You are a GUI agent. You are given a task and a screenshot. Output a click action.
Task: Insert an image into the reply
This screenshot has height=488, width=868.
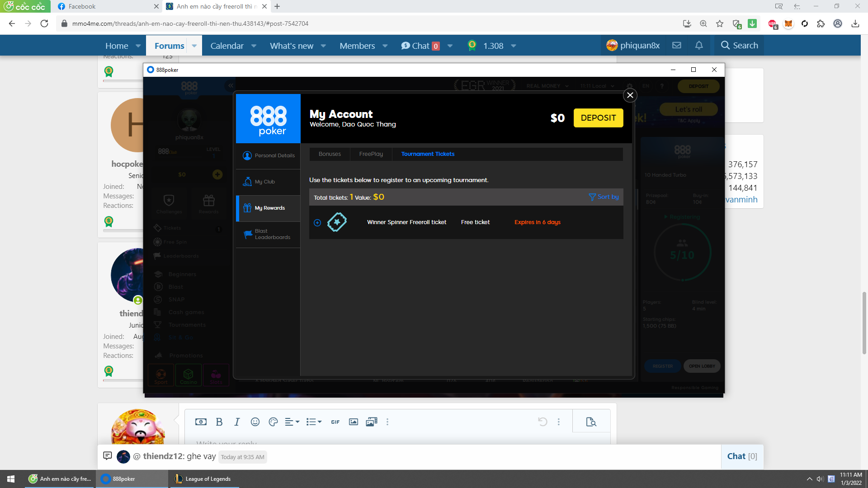(x=354, y=422)
